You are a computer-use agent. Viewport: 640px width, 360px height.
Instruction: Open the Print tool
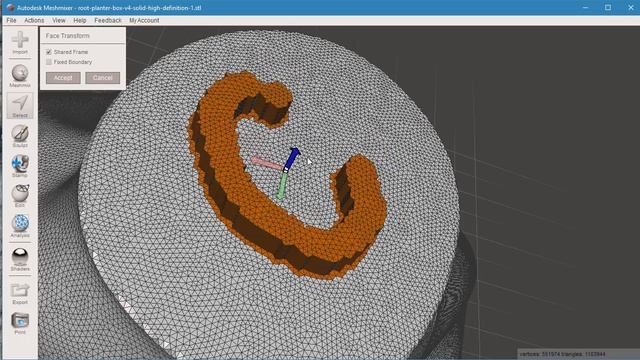click(20, 320)
